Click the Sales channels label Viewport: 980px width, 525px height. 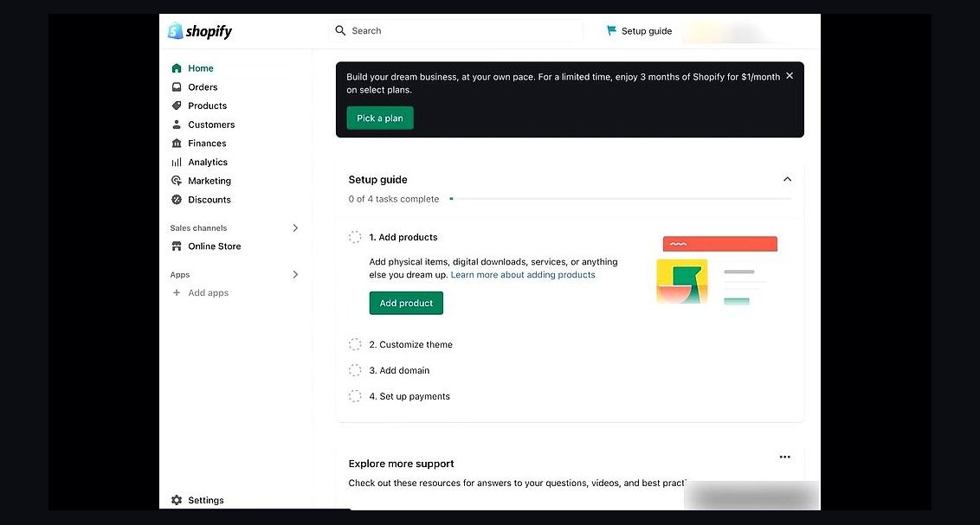tap(198, 227)
